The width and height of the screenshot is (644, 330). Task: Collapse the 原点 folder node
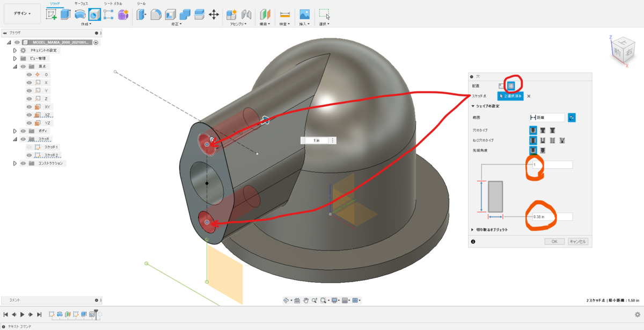coord(15,67)
